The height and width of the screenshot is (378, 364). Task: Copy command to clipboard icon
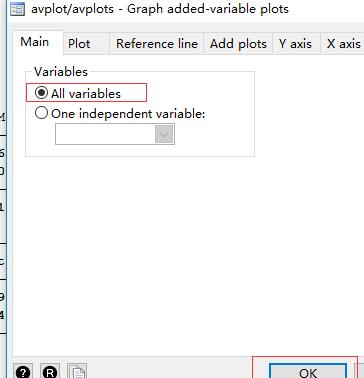77,372
